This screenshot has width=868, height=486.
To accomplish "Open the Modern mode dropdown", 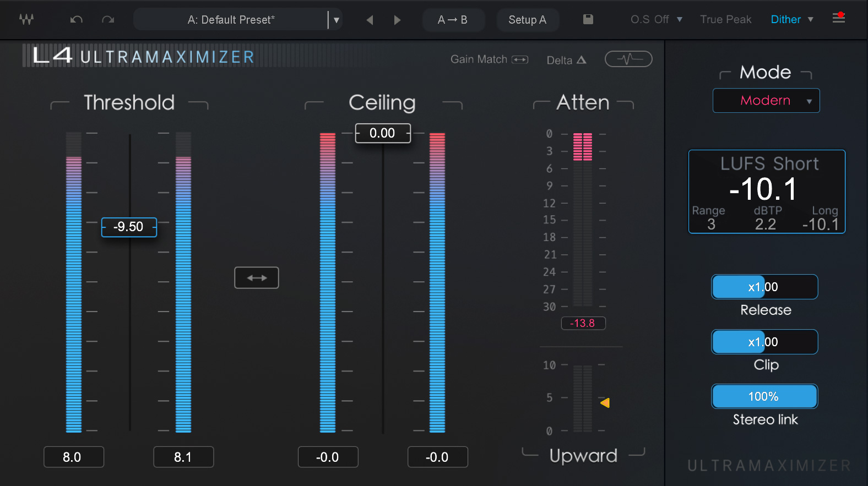I will pyautogui.click(x=766, y=101).
